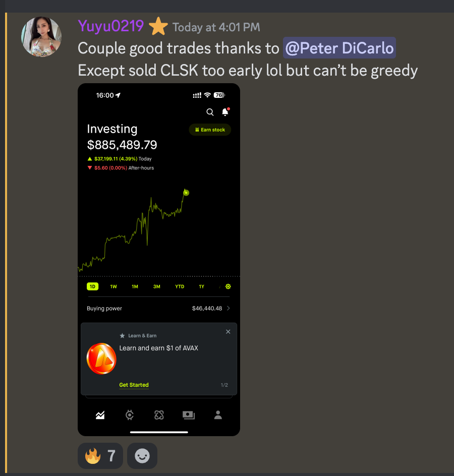Add a reaction with the smiley button

[x=142, y=456]
